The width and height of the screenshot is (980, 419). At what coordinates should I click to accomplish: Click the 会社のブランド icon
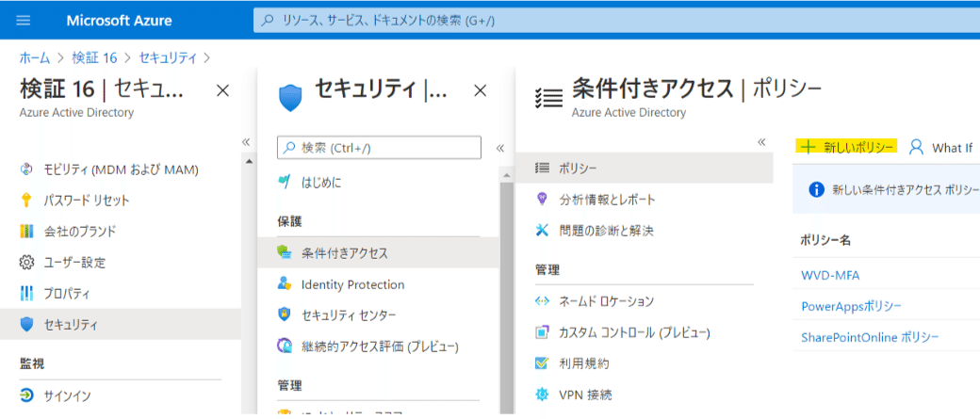[26, 232]
